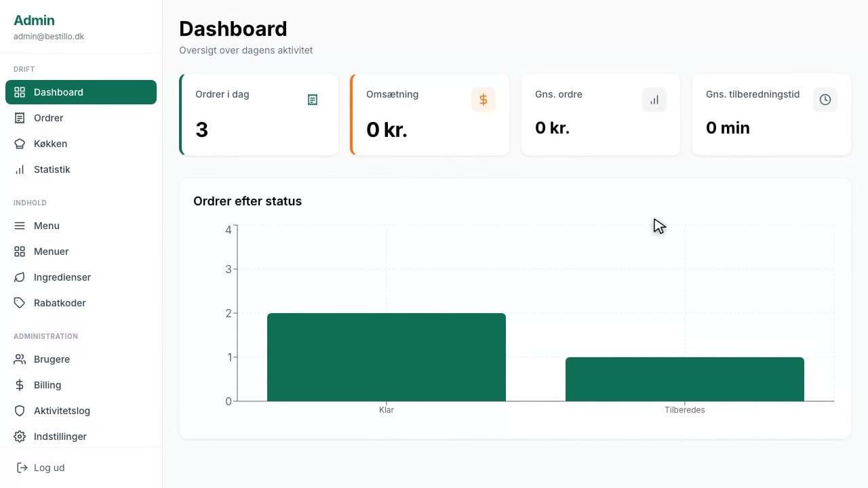This screenshot has width=868, height=488.
Task: Click receipt icon on Ordrer i dag card
Action: point(313,100)
